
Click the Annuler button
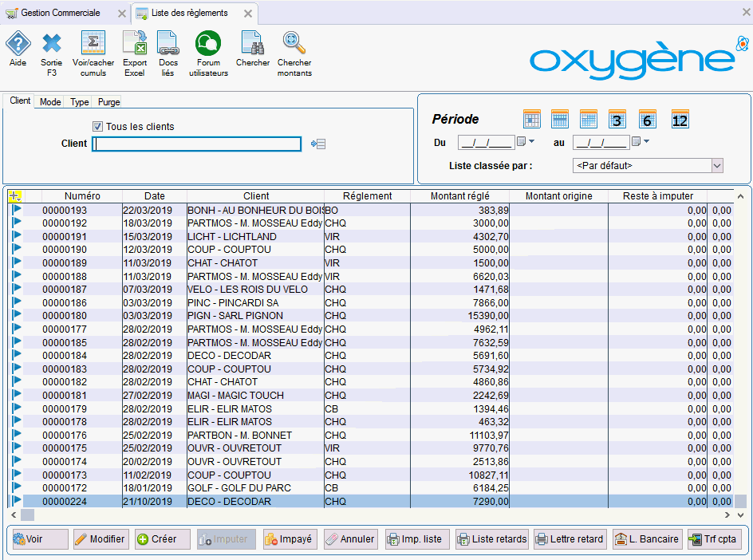[350, 539]
